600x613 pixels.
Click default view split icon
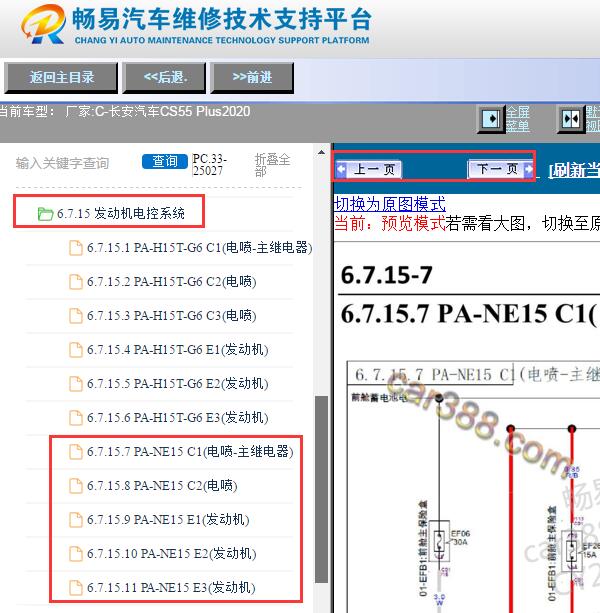(570, 119)
